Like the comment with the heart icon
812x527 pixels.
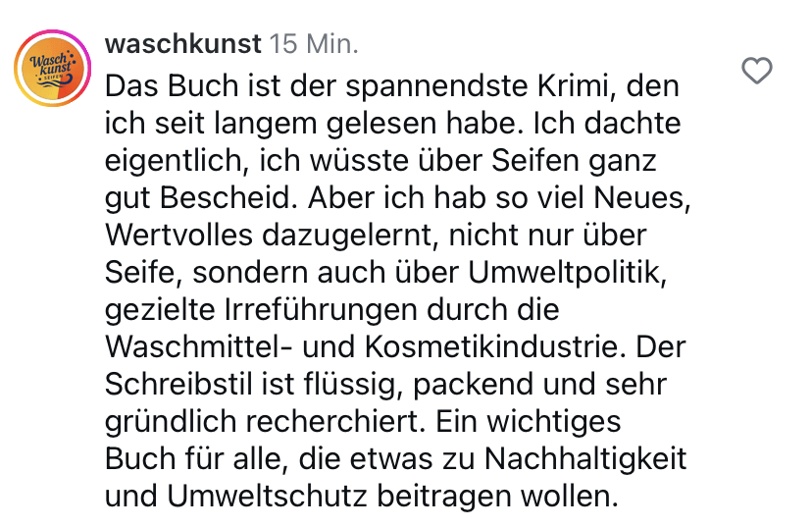757,72
